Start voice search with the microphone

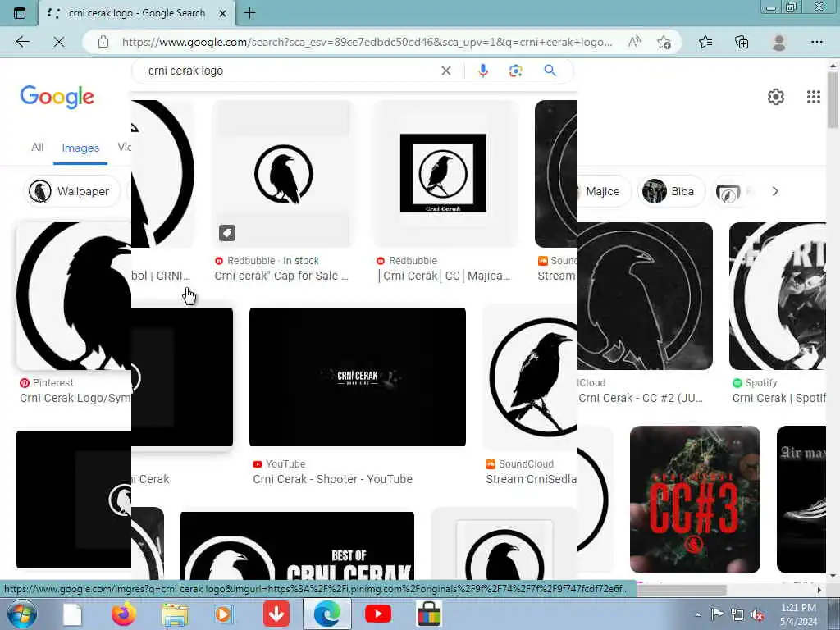(482, 71)
